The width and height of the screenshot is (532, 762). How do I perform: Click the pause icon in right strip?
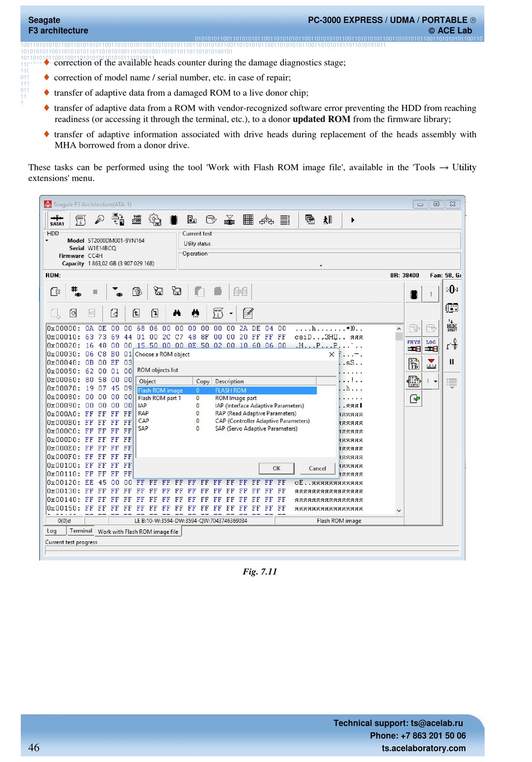coord(451,362)
